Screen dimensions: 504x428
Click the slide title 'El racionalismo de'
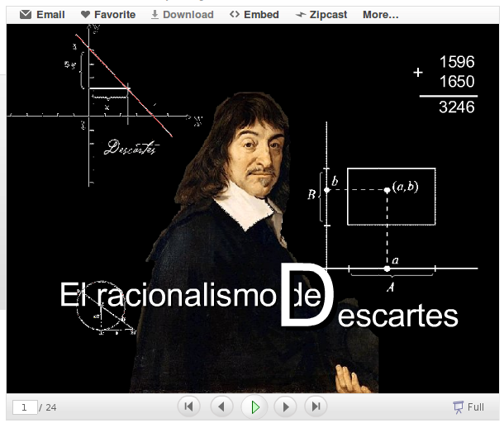[x=190, y=295]
